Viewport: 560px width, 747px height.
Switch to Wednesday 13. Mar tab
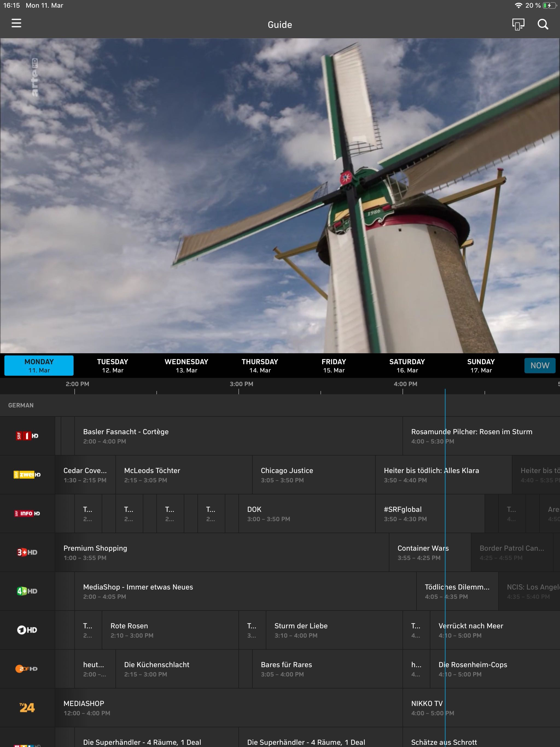click(186, 365)
